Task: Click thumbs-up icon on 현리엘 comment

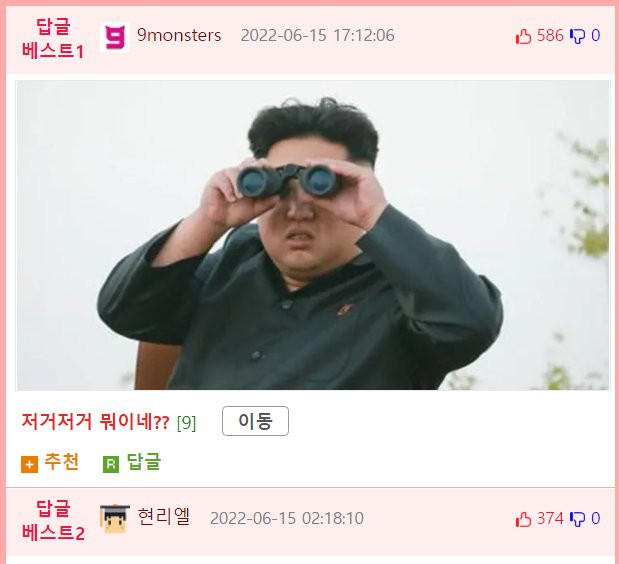Action: coord(523,519)
